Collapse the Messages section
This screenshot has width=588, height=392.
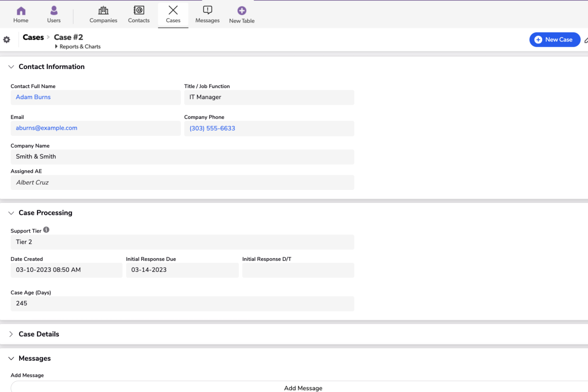click(x=11, y=359)
